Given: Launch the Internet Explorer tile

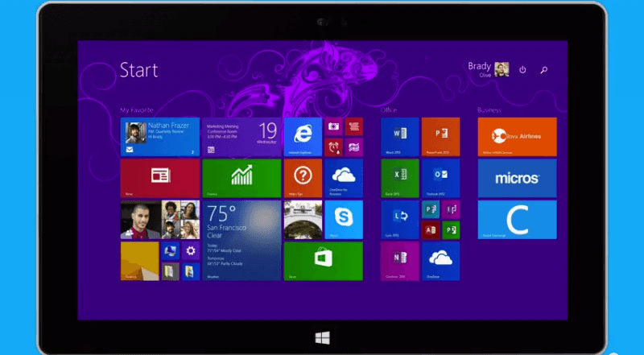Looking at the screenshot, I should (x=303, y=137).
